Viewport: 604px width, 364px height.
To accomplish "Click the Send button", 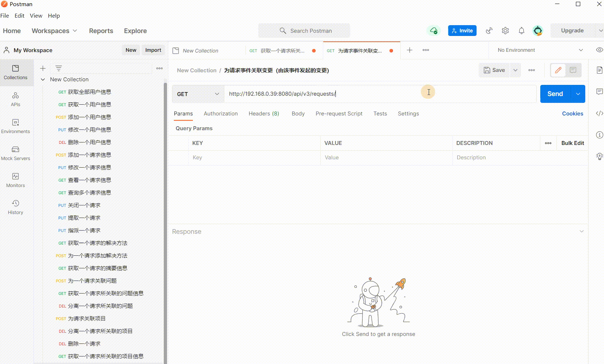I will 555,94.
